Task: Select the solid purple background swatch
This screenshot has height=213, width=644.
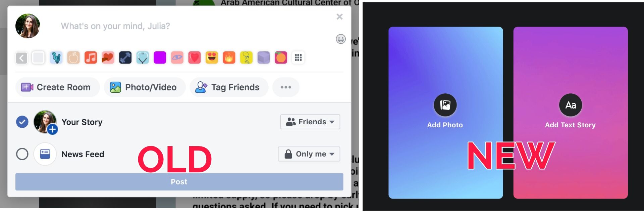Action: click(160, 58)
